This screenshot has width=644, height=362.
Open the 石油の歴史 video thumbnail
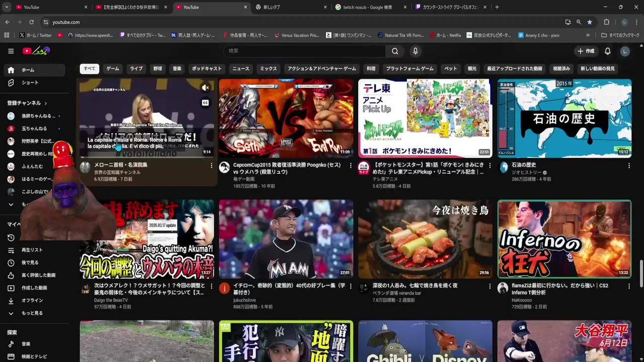click(x=565, y=118)
